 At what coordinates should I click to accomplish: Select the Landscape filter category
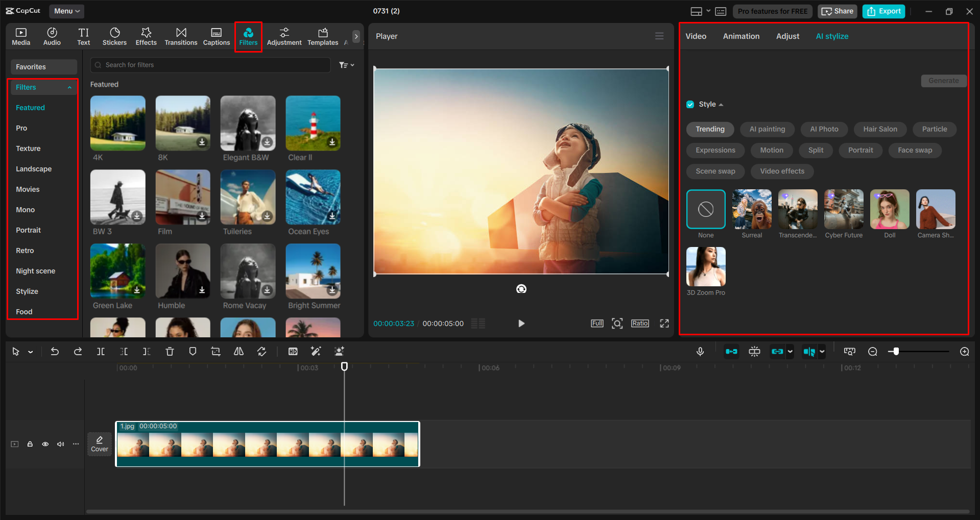coord(34,169)
